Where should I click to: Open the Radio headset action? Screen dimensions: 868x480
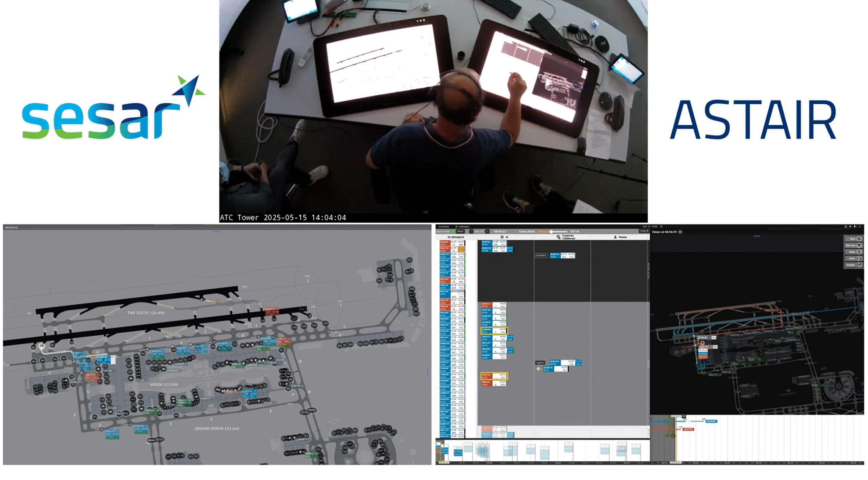point(859,258)
